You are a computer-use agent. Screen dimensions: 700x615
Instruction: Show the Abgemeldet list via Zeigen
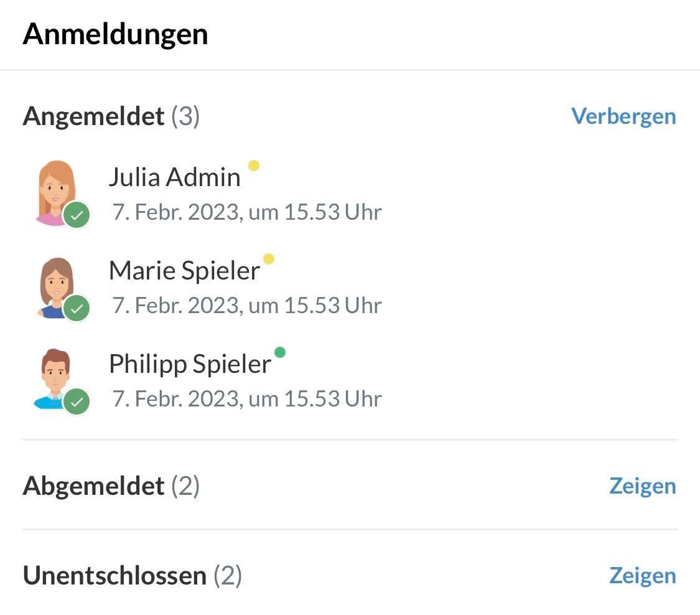coord(643,486)
